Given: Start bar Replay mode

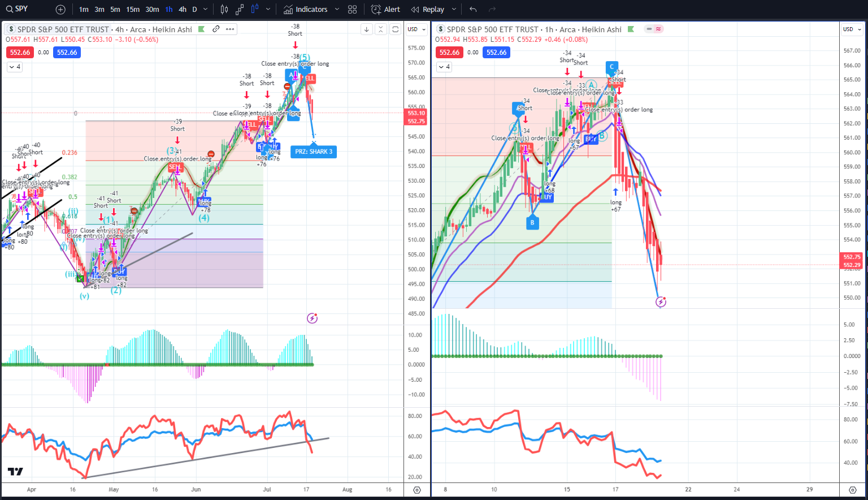Looking at the screenshot, I should pyautogui.click(x=427, y=10).
